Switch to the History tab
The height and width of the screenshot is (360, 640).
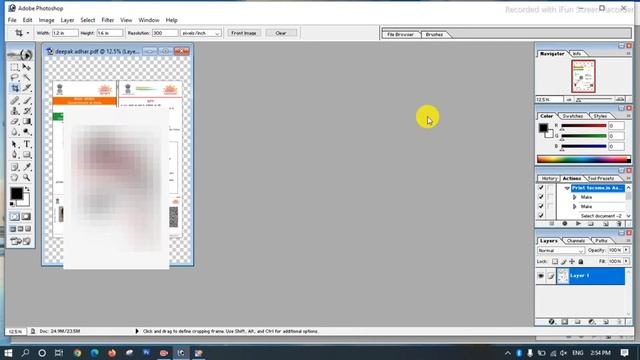pyautogui.click(x=549, y=178)
